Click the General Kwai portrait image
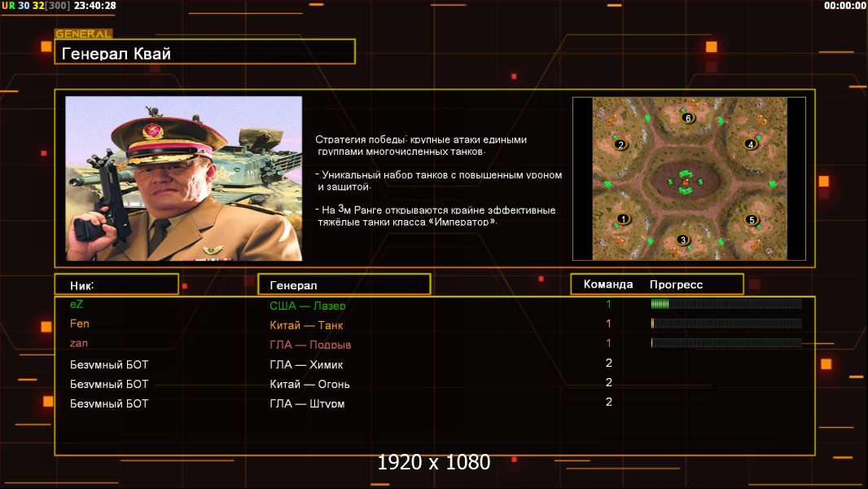 [x=184, y=178]
